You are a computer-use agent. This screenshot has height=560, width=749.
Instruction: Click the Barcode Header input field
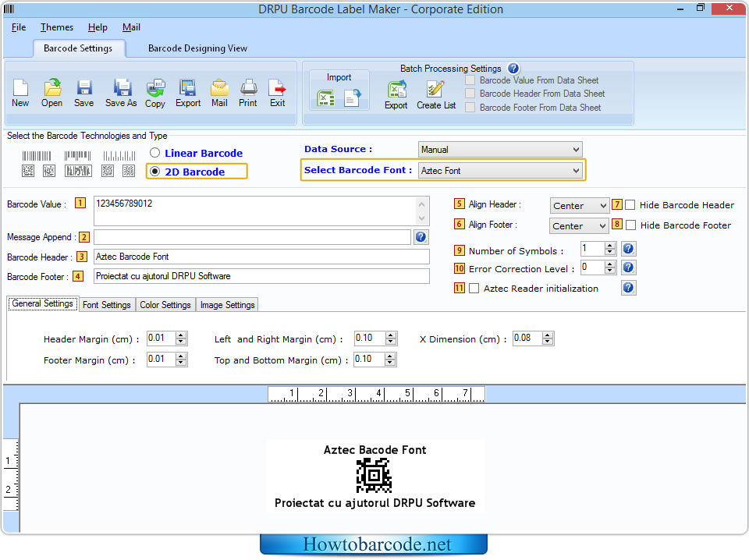click(261, 257)
